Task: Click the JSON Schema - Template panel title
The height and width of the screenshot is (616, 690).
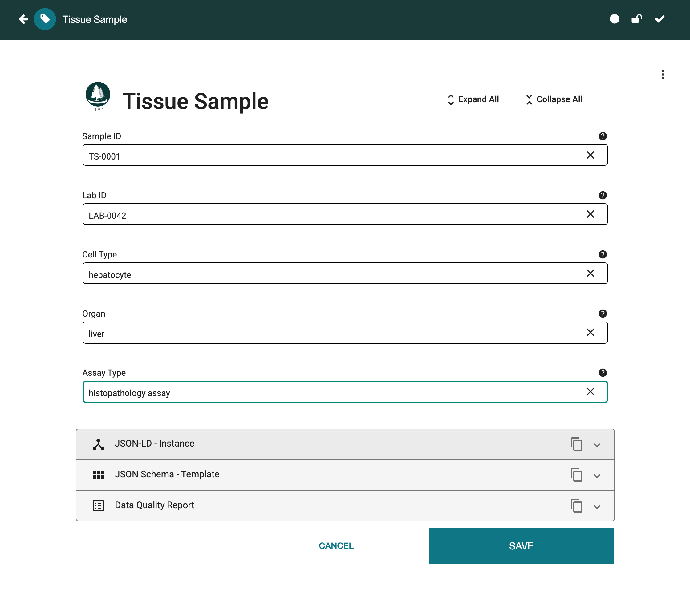Action: tap(167, 474)
